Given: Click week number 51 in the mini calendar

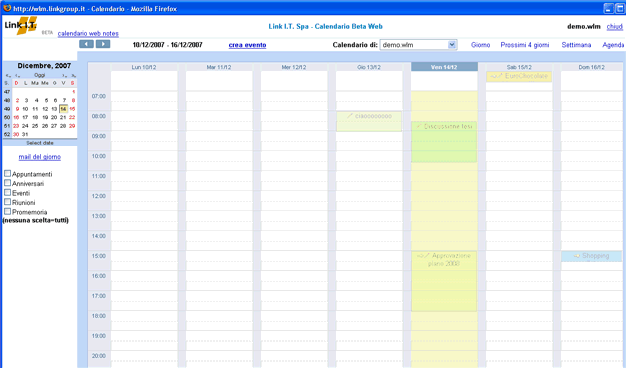Looking at the screenshot, I should click(7, 126).
